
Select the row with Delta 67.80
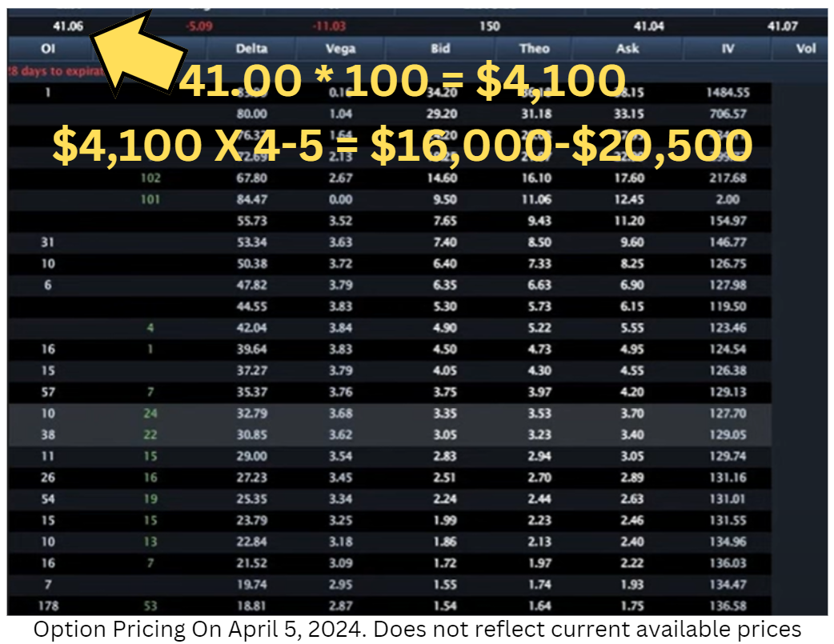tap(251, 178)
